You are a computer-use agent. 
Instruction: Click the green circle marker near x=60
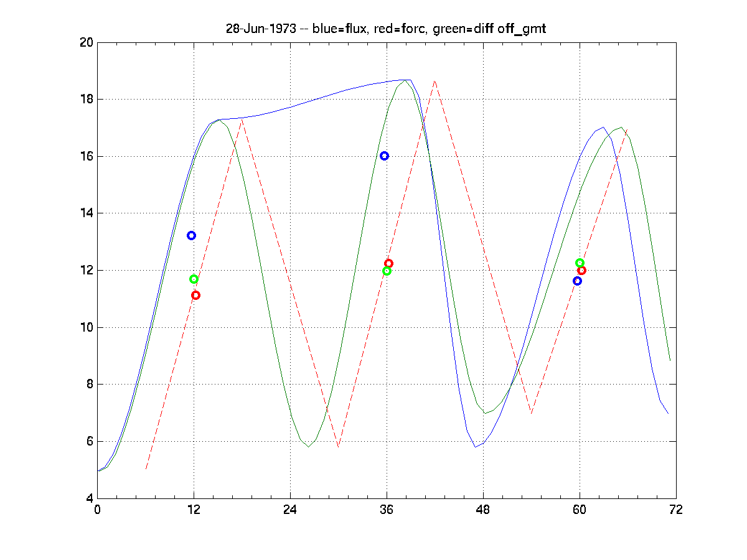[x=580, y=263]
